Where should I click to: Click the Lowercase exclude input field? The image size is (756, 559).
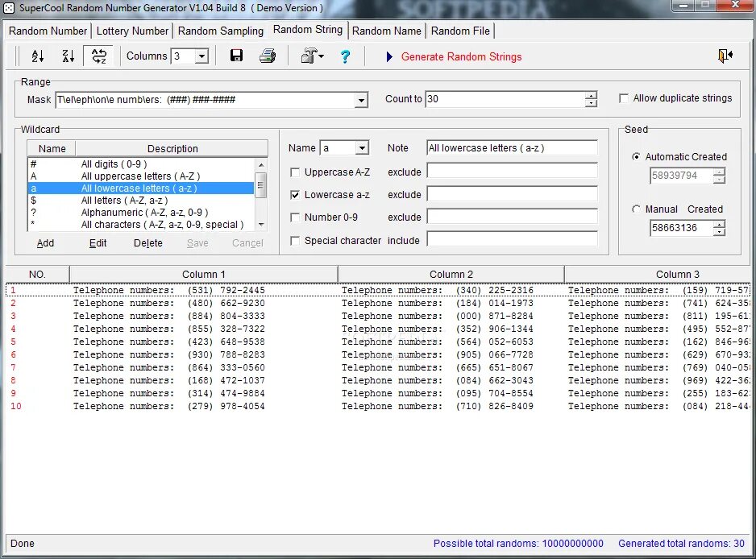point(512,194)
